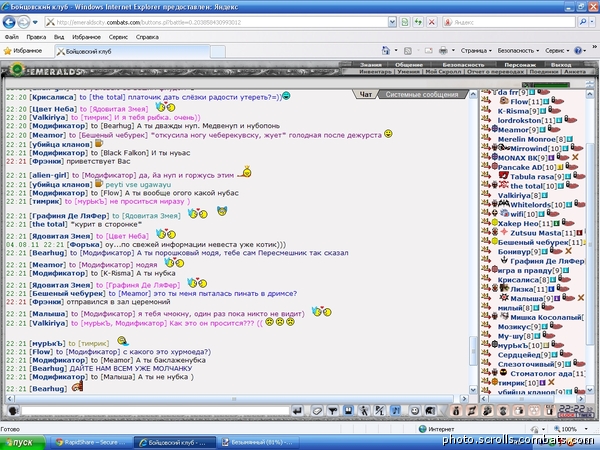Click the printer icon in command bar

click(443, 51)
